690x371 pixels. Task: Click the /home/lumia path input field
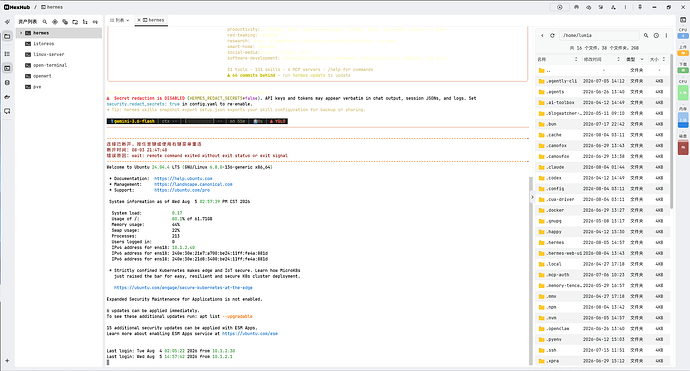point(599,36)
